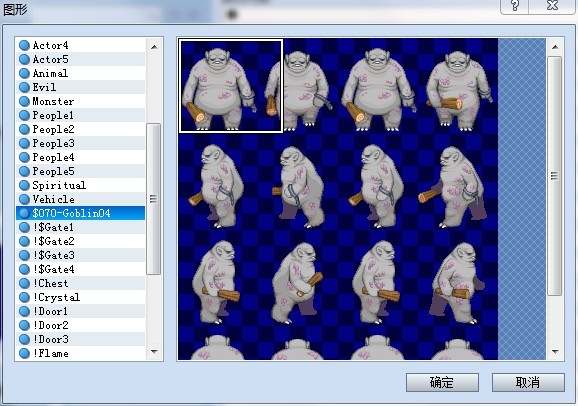Select the !Crystal graphic entry
This screenshot has width=578, height=406.
tap(80, 297)
